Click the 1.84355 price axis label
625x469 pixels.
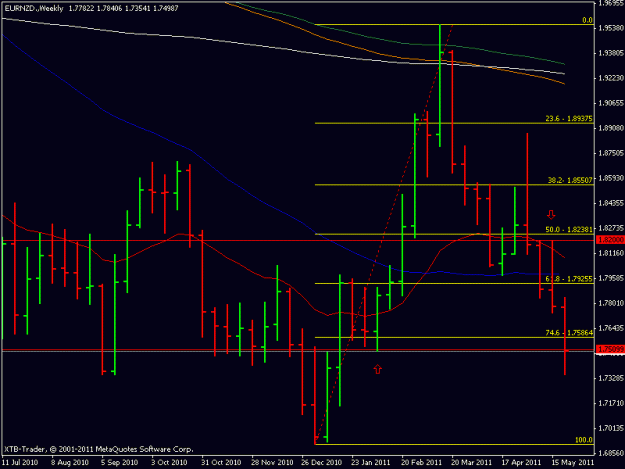coord(611,203)
